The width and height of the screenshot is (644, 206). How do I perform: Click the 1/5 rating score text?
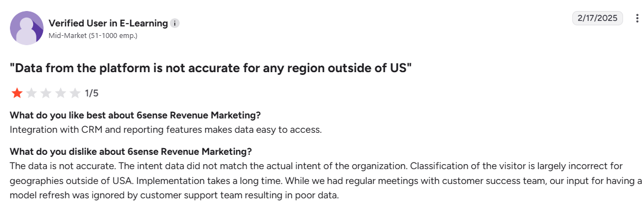(x=92, y=94)
